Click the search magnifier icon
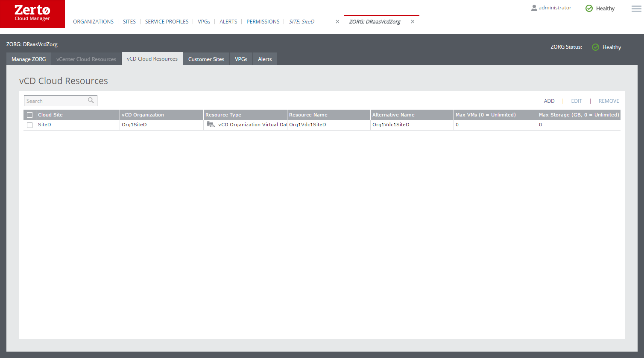Image resolution: width=644 pixels, height=358 pixels. point(91,100)
